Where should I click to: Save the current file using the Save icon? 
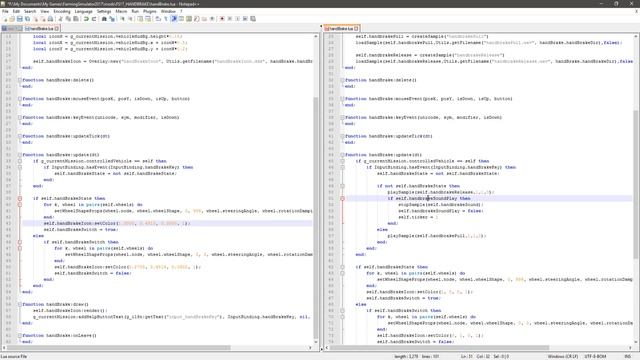pos(20,19)
